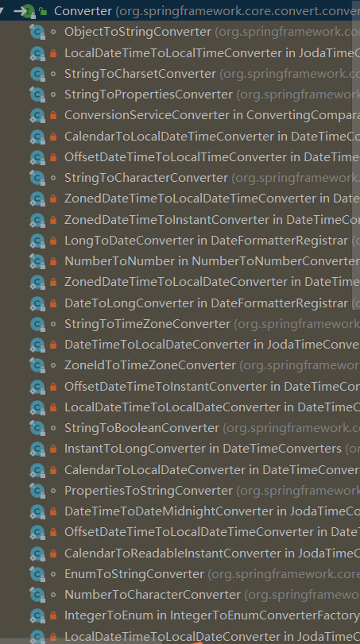Click the lock icon of ConversionServiceConverter
The width and height of the screenshot is (360, 644).
point(53,115)
